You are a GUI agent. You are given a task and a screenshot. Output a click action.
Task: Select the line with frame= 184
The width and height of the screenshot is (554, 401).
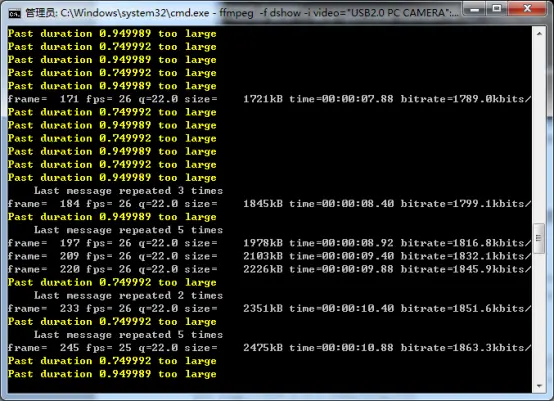[269, 204]
